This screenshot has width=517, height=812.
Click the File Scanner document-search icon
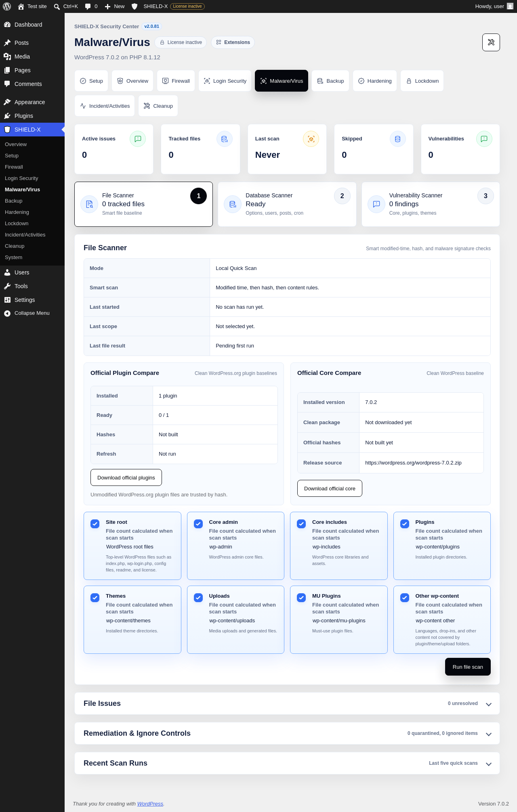(89, 204)
